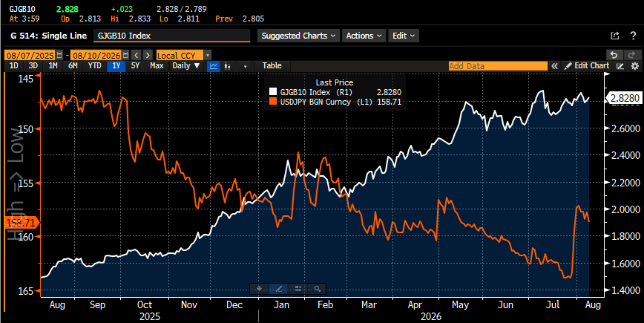Select the 1D time range
The image size is (644, 323).
click(13, 66)
